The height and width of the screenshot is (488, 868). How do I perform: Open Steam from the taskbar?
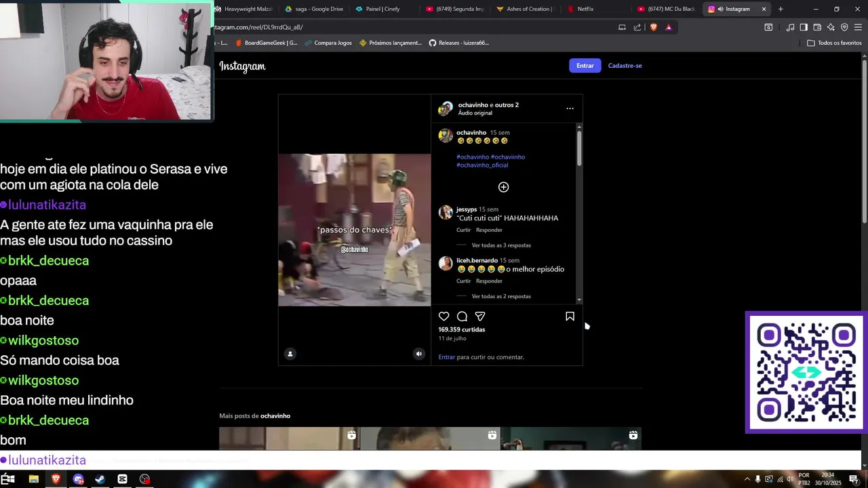(x=100, y=479)
